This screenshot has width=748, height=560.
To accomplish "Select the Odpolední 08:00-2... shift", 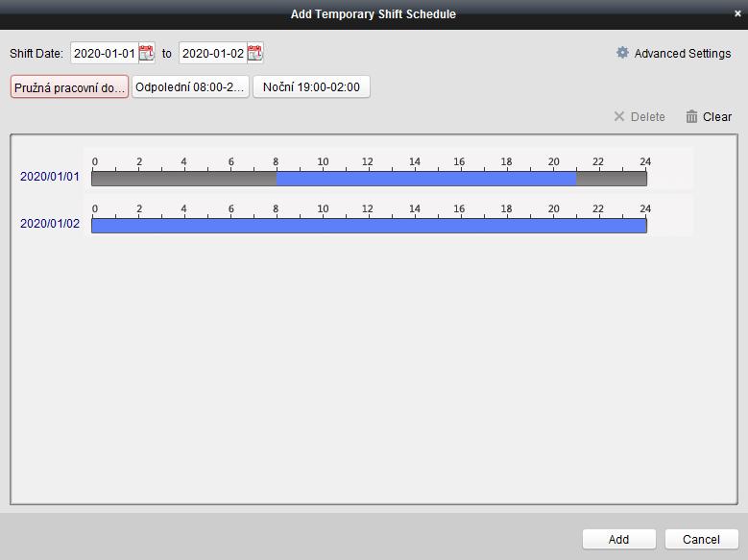I will (x=190, y=86).
